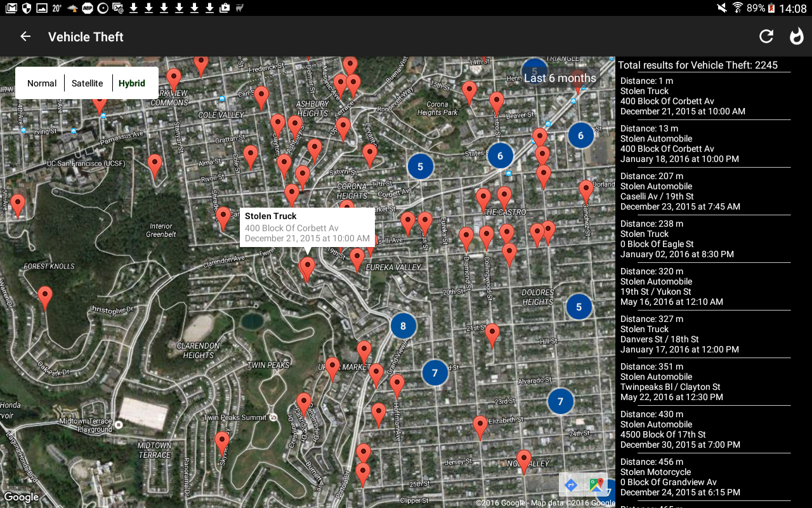This screenshot has width=812, height=508.
Task: Open the 7 cluster beside Upper Market label
Action: [x=435, y=373]
